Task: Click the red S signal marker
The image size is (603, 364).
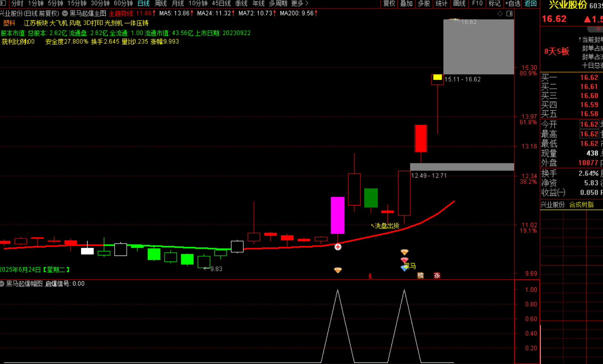Action: (370, 276)
